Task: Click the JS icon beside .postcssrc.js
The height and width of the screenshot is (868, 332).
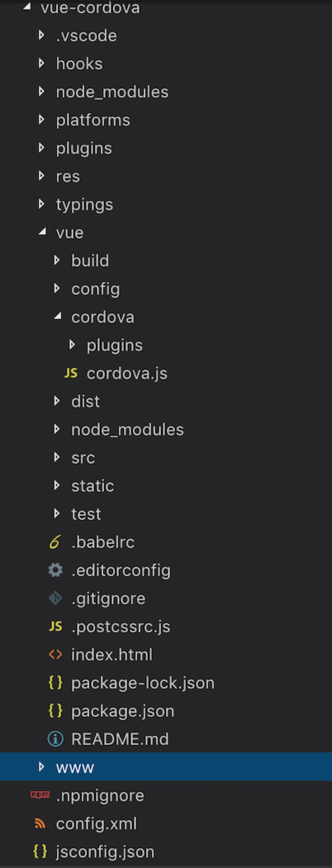Action: tap(55, 626)
